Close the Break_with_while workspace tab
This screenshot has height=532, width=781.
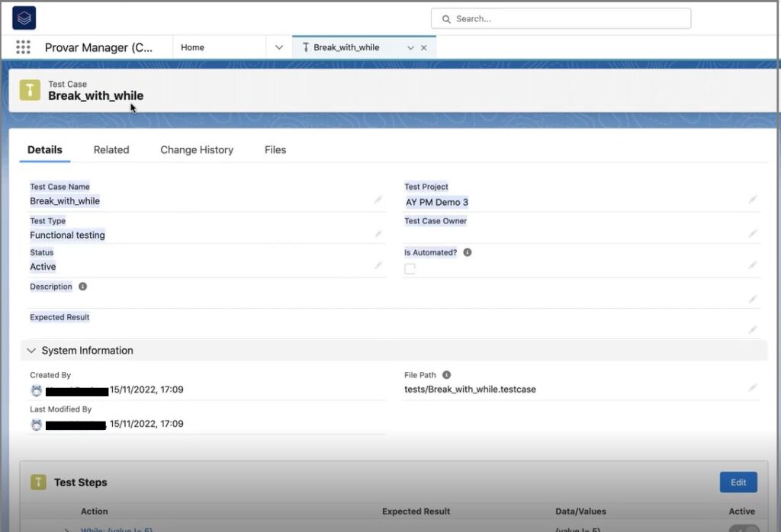point(424,47)
